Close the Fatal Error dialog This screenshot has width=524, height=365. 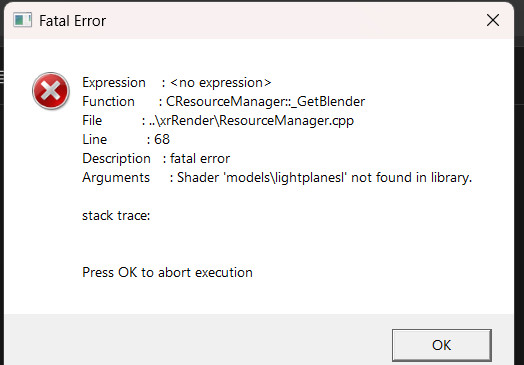(x=493, y=20)
